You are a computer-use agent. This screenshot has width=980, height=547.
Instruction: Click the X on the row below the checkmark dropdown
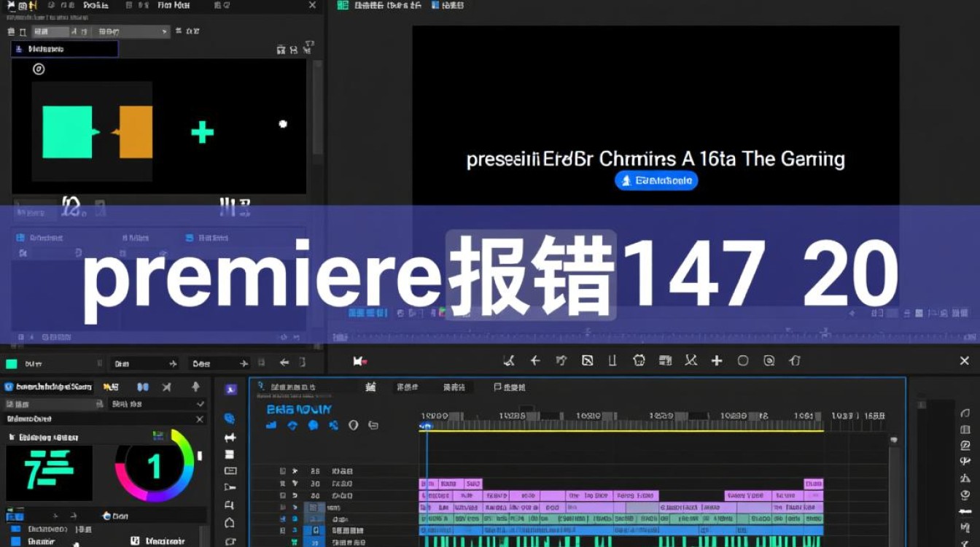200,419
